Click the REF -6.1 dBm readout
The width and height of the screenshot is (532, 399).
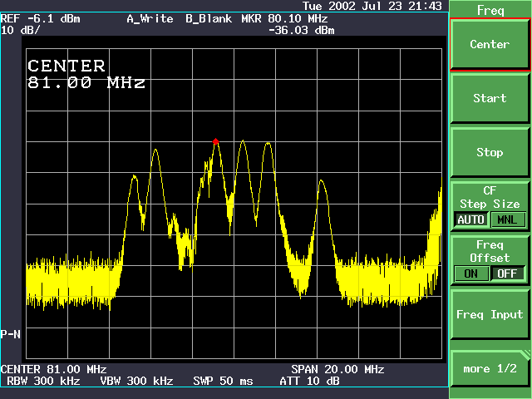[41, 18]
